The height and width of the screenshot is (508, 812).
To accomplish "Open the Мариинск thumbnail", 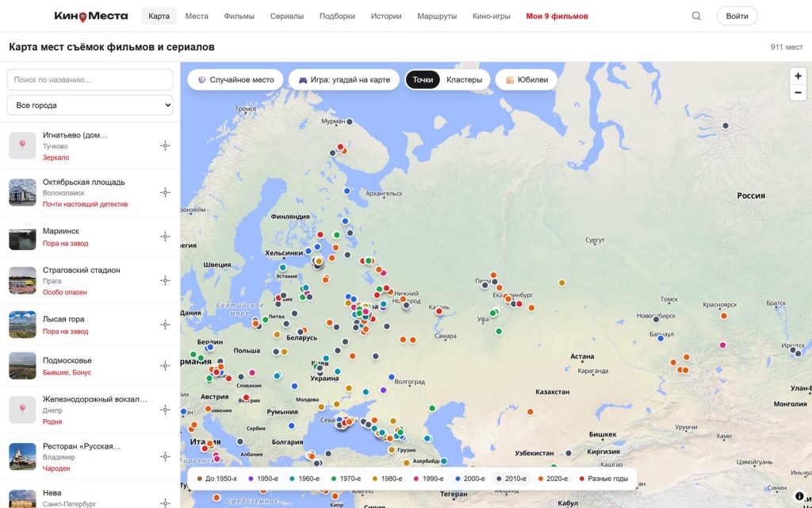I will (22, 237).
